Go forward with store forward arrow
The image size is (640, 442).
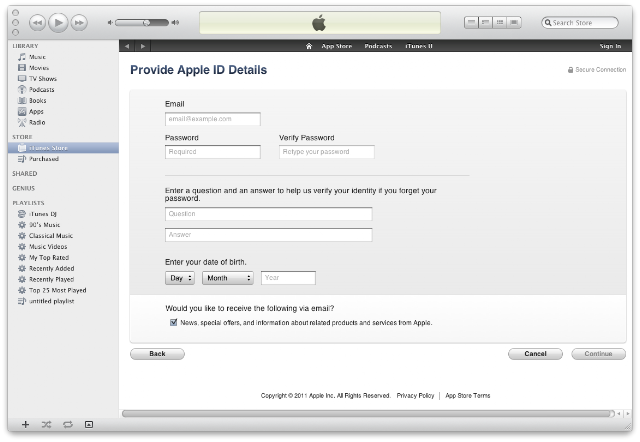[x=143, y=46]
